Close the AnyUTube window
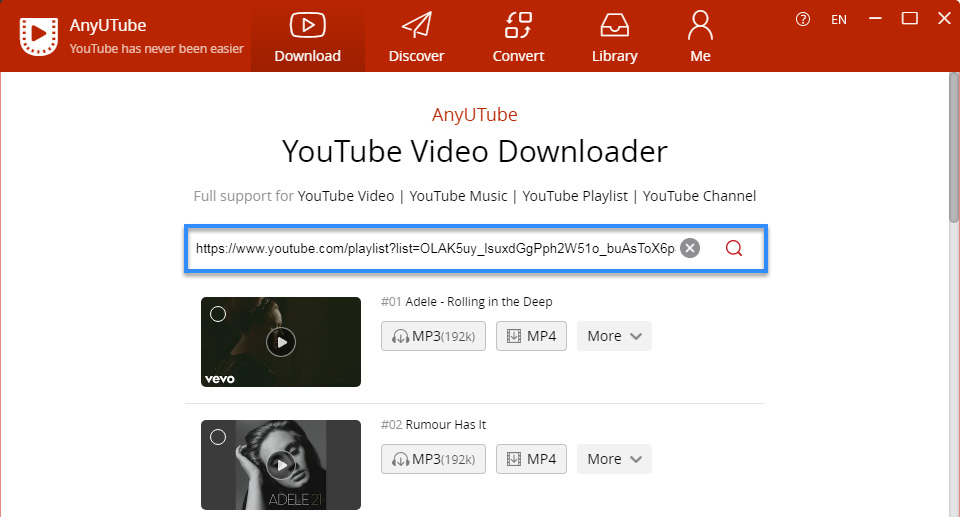This screenshot has height=517, width=960. [944, 19]
